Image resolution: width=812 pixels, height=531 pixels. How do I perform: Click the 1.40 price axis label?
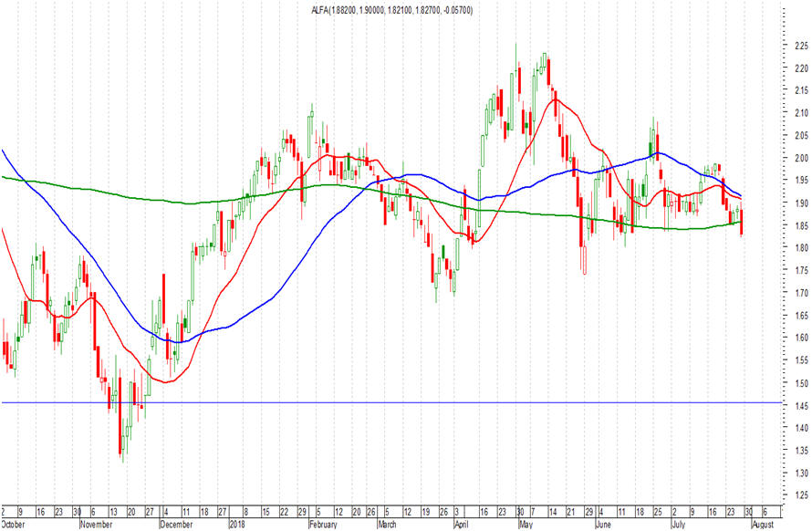(x=801, y=428)
